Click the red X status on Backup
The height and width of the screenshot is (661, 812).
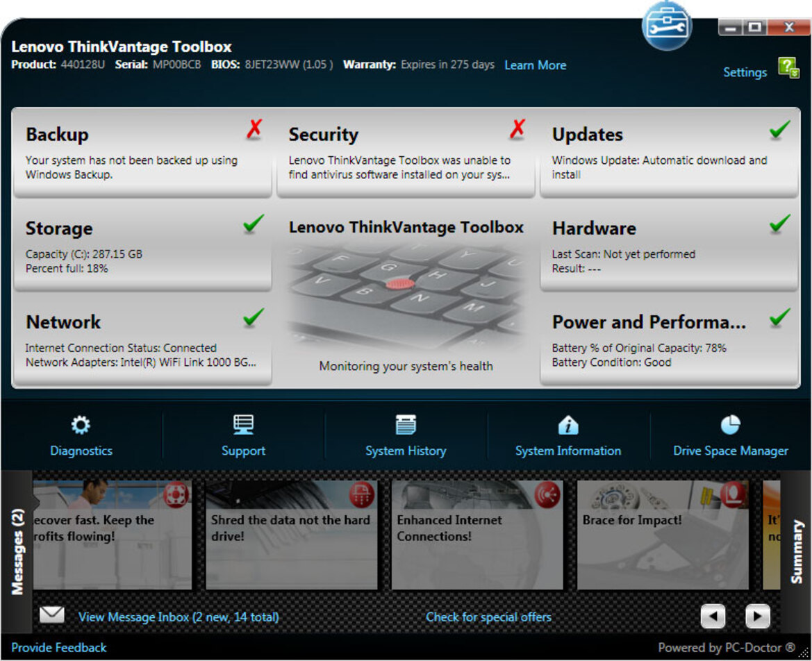click(254, 129)
